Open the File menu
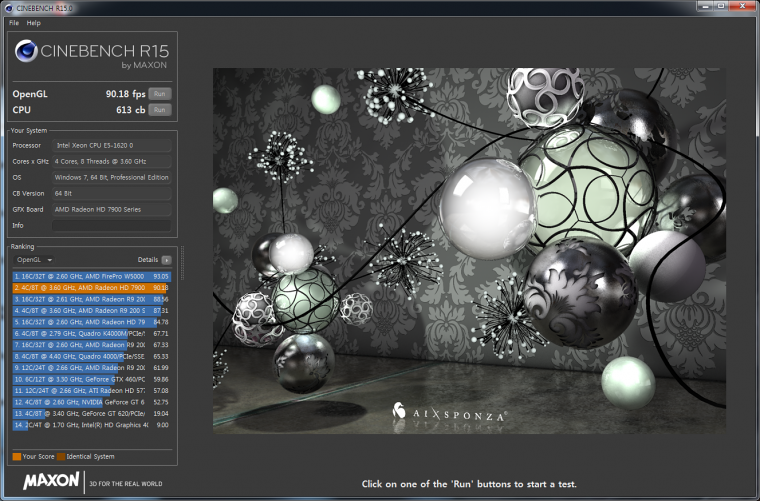760x501 pixels. 14,23
